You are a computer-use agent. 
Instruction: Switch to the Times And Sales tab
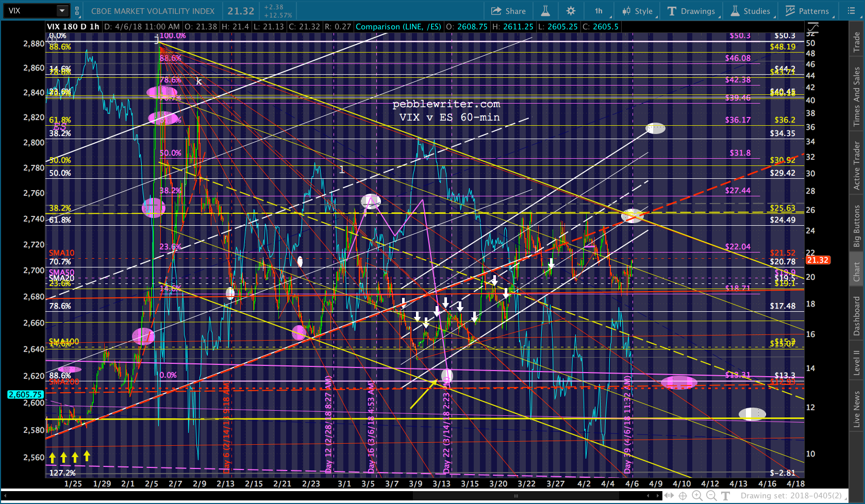[x=857, y=96]
